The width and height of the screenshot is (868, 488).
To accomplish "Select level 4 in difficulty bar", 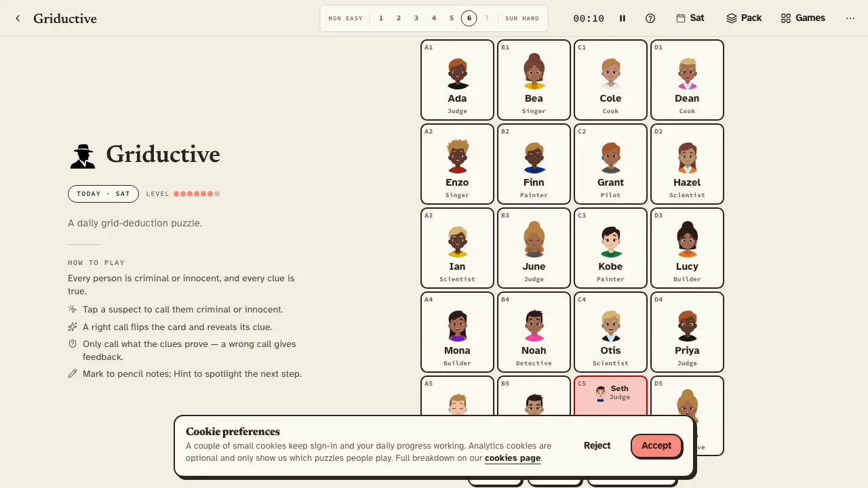I will tap(434, 18).
